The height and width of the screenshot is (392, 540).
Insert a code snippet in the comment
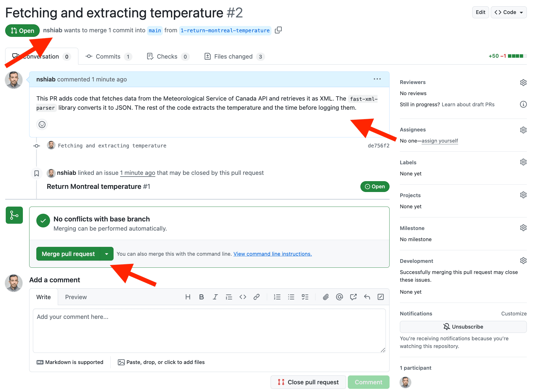coord(243,297)
